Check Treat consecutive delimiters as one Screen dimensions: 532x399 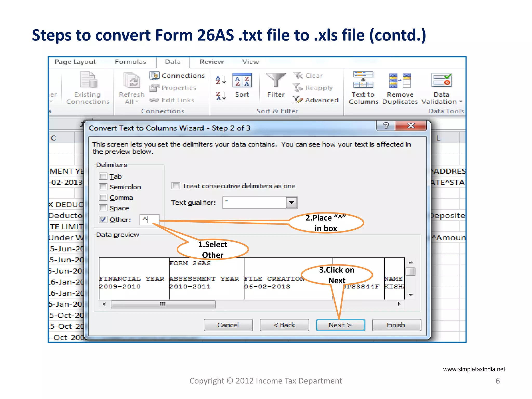pyautogui.click(x=176, y=186)
